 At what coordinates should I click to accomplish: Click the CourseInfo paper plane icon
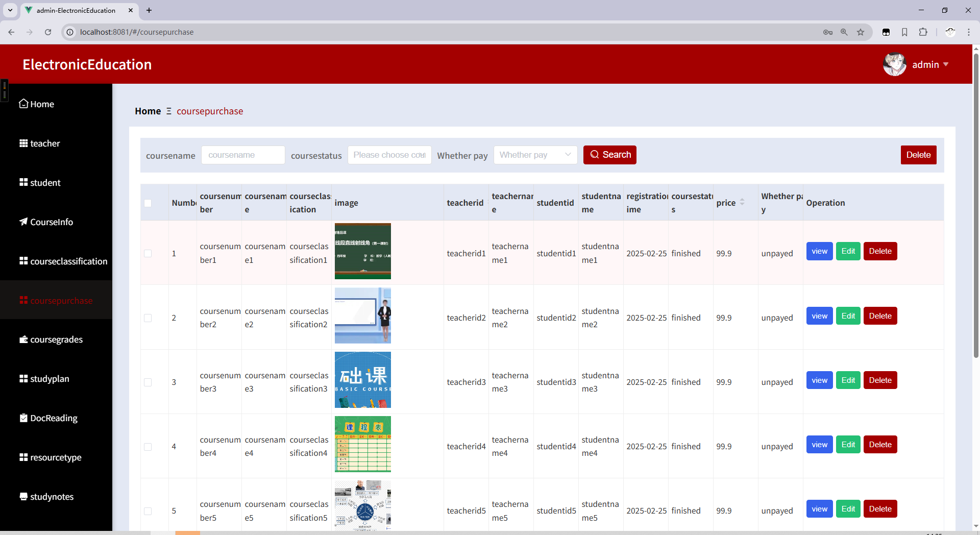point(23,222)
